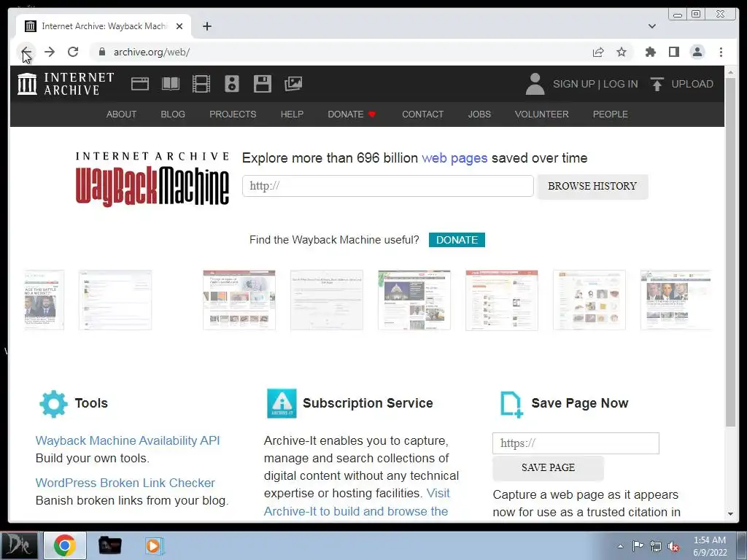
Task: Click the taskbar clock showing 1:54 AM
Action: (710, 546)
